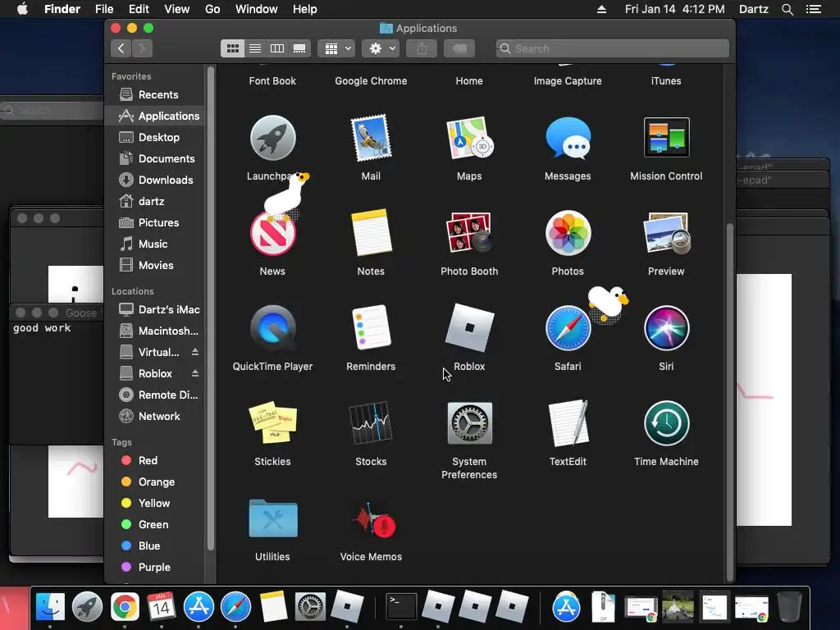Click the Edit Tags toolbar button

[459, 48]
